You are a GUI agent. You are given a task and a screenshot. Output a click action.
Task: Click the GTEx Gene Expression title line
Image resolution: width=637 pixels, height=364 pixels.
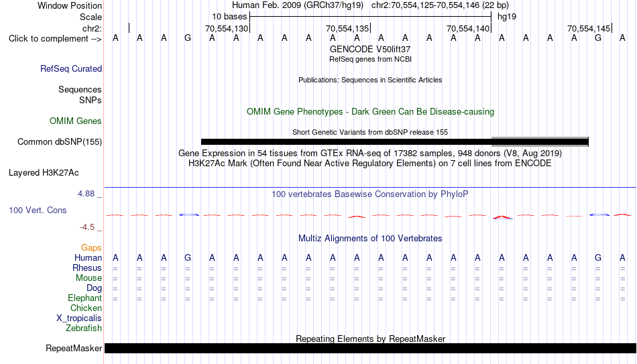(370, 153)
